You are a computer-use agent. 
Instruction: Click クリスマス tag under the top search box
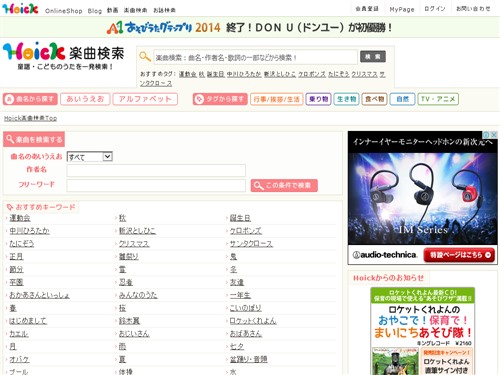click(364, 74)
